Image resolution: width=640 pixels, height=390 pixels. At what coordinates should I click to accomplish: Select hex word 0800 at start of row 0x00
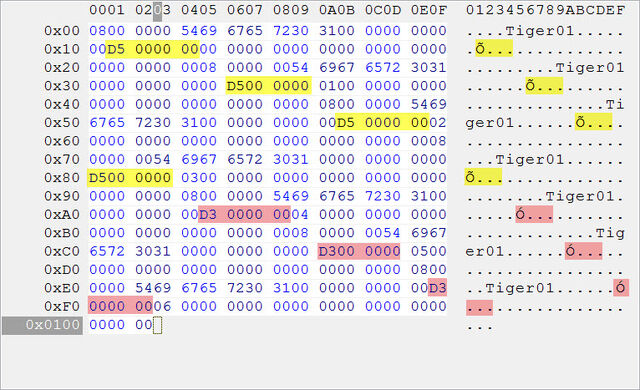pos(107,31)
